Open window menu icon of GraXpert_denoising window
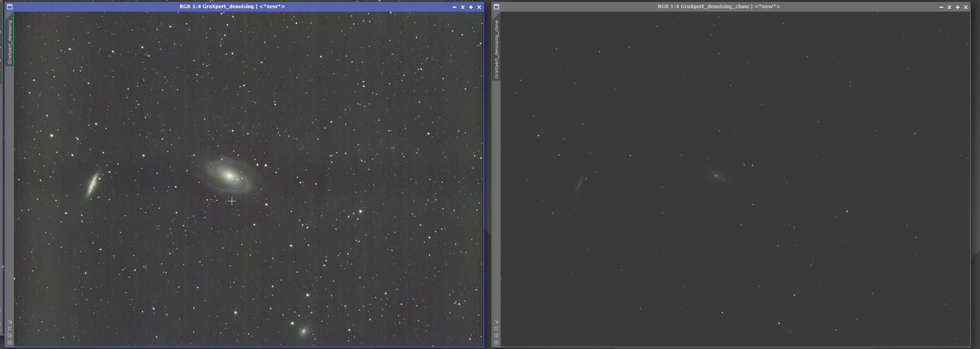Screen dimensions: 980x349 click(8, 7)
